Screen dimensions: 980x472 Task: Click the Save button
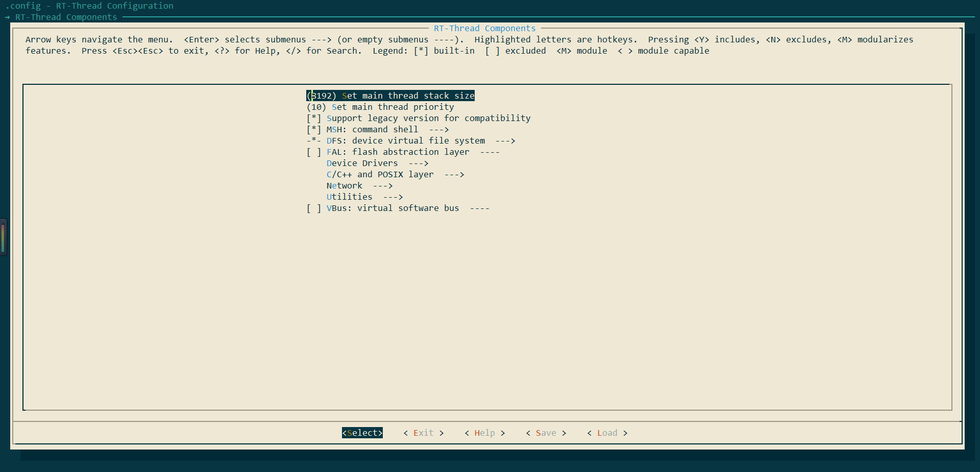[546, 433]
